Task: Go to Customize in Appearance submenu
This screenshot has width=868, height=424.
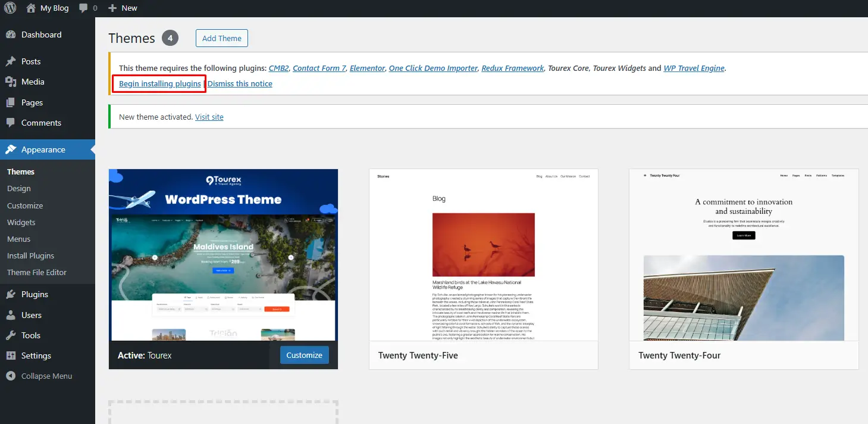Action: coord(25,205)
